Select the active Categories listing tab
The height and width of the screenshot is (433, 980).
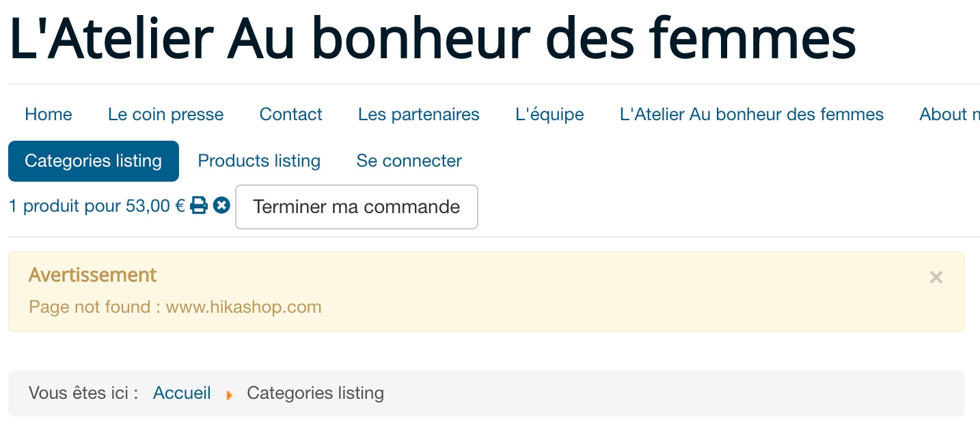point(94,161)
